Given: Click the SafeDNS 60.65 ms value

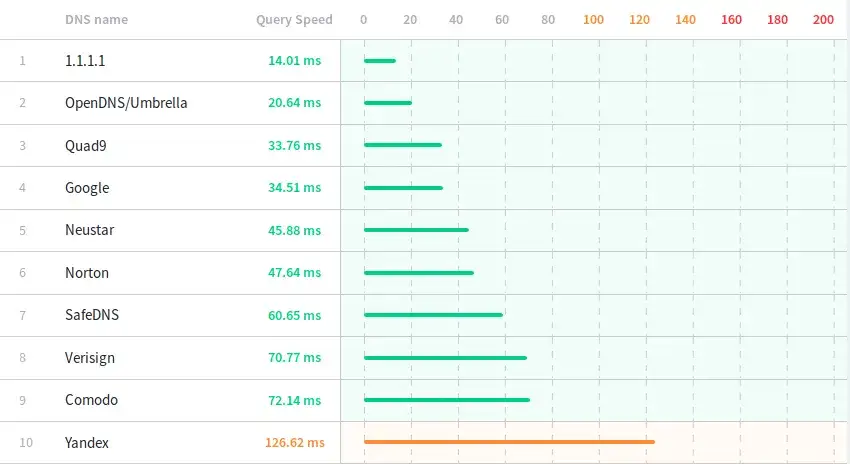Looking at the screenshot, I should 294,316.
